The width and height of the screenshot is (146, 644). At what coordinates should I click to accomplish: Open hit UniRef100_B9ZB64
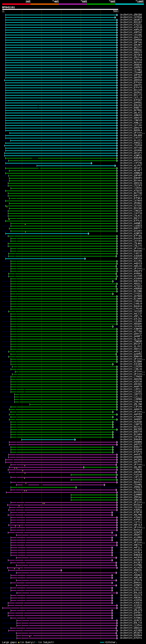pyautogui.click(x=131, y=635)
